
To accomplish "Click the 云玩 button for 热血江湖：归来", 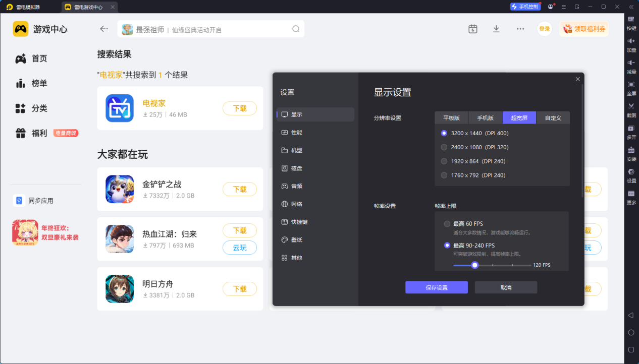I will pyautogui.click(x=240, y=248).
